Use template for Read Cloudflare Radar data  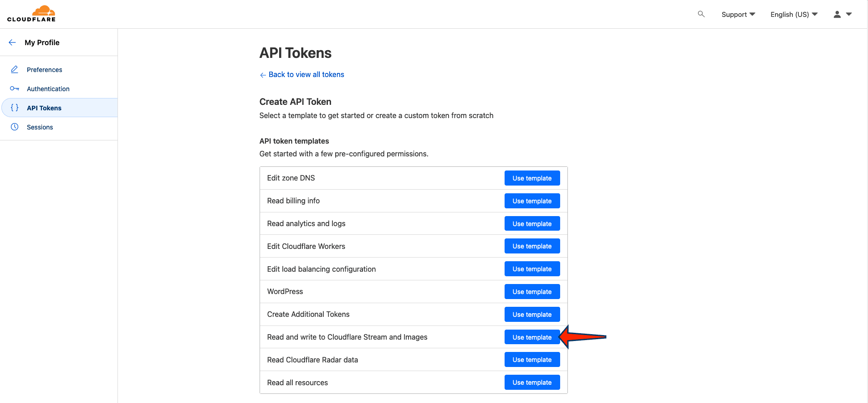(x=532, y=360)
